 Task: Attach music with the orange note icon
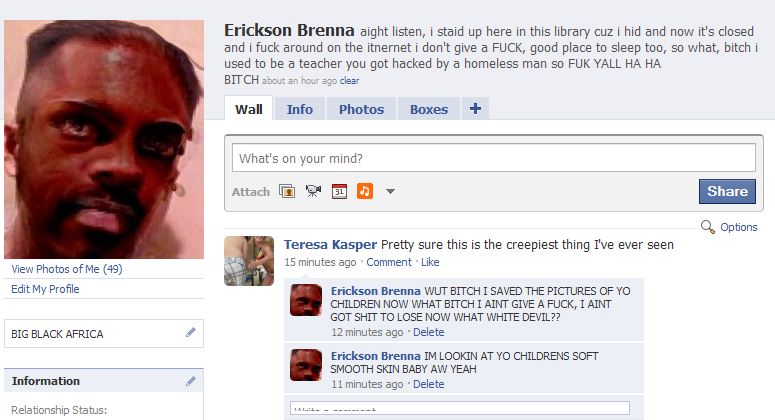coord(365,191)
